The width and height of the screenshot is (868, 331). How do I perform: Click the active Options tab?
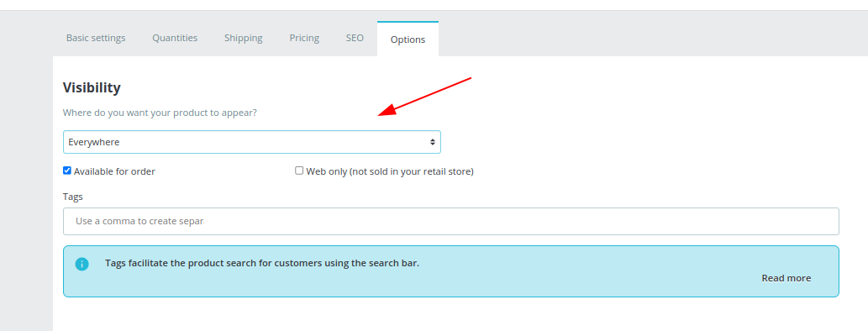pos(408,39)
